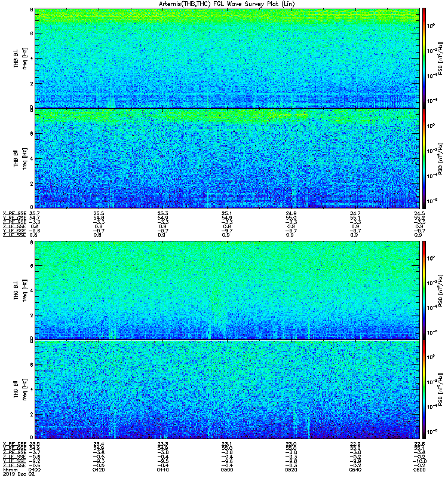This screenshot has width=448, height=478.
Task: Click the 'PSD [nT²/Hz]' label beside THC B∥ panel
Action: pyautogui.click(x=440, y=390)
